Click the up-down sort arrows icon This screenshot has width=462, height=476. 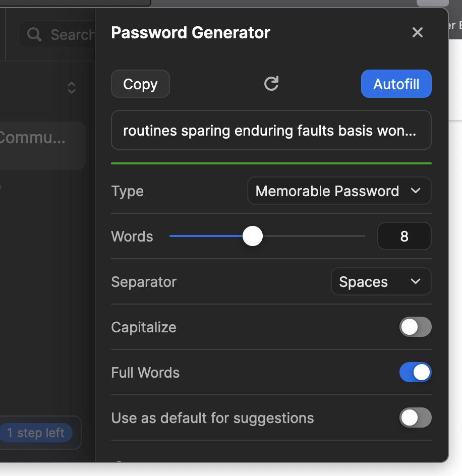pos(72,88)
